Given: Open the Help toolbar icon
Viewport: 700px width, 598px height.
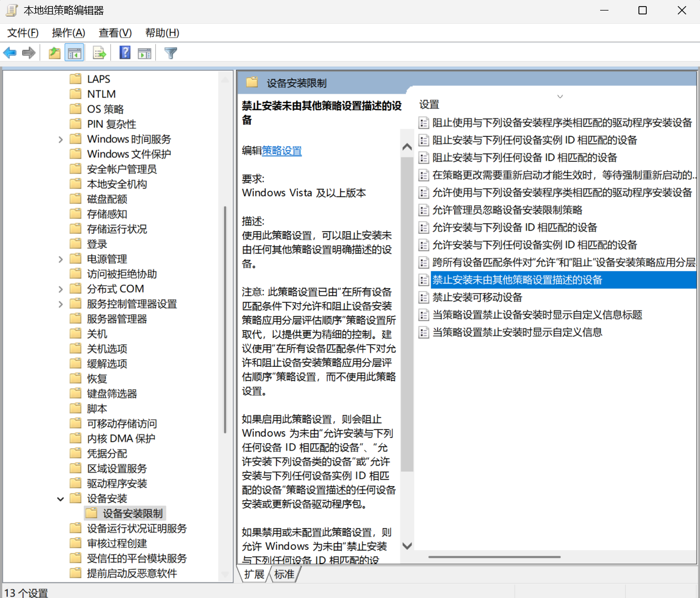Looking at the screenshot, I should point(125,53).
